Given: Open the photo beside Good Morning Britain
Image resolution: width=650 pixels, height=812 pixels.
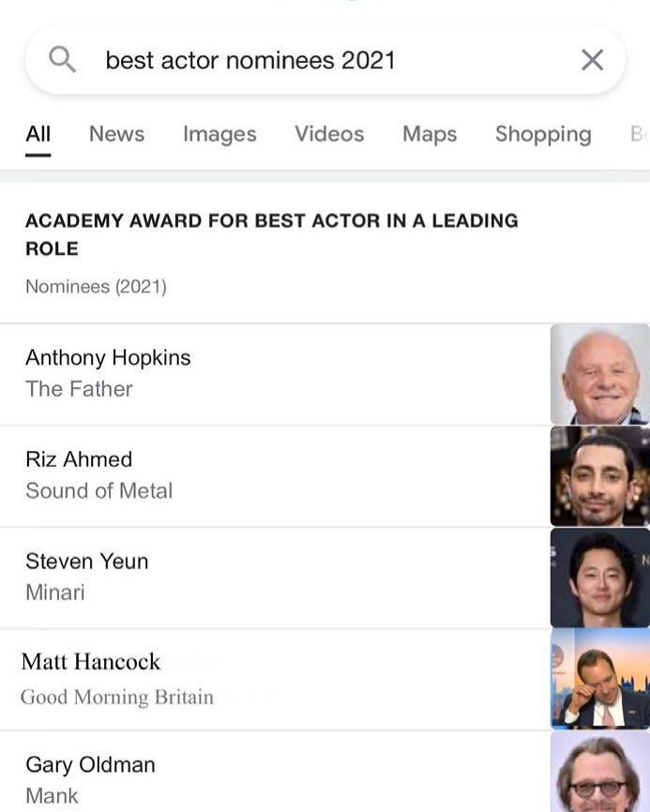Looking at the screenshot, I should [600, 680].
